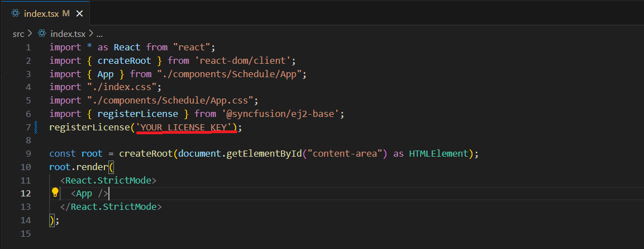The height and width of the screenshot is (249, 644).
Task: Click createRoot identifier on line 2
Action: (125, 61)
